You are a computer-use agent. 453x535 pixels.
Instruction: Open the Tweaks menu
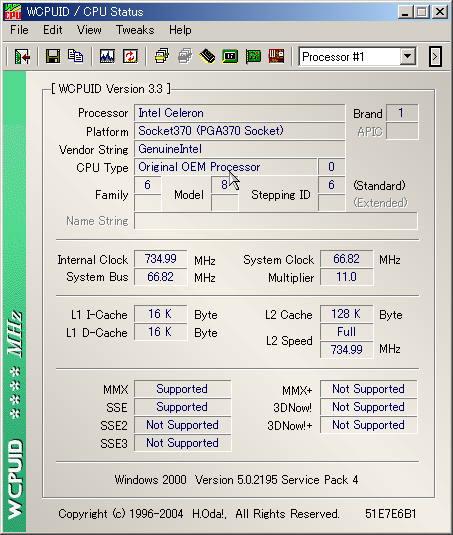(x=135, y=30)
